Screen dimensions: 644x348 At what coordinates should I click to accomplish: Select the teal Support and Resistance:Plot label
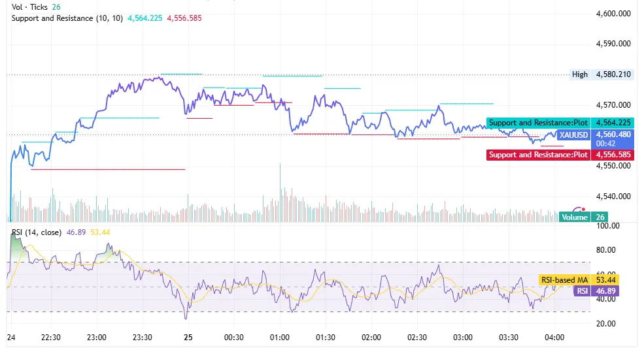[538, 123]
